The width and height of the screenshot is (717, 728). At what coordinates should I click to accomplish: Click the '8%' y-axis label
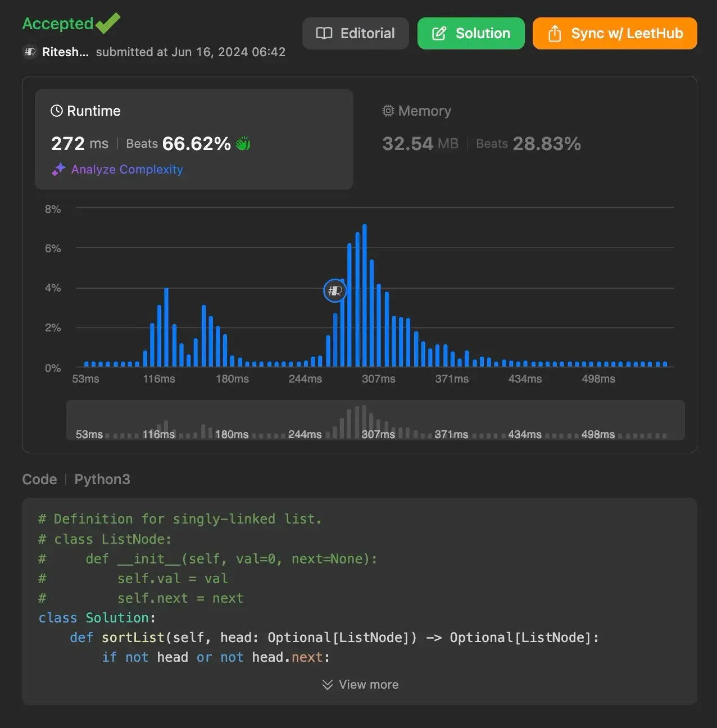click(x=53, y=209)
